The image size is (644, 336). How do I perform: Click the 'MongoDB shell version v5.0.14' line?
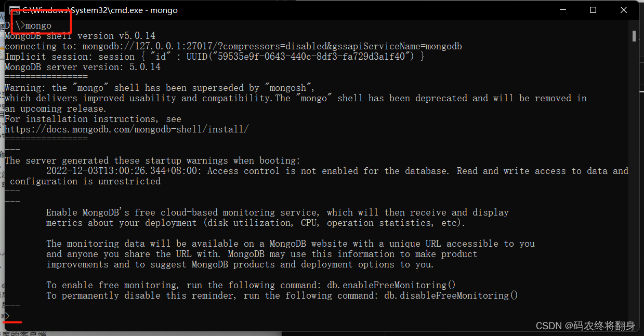click(x=80, y=36)
